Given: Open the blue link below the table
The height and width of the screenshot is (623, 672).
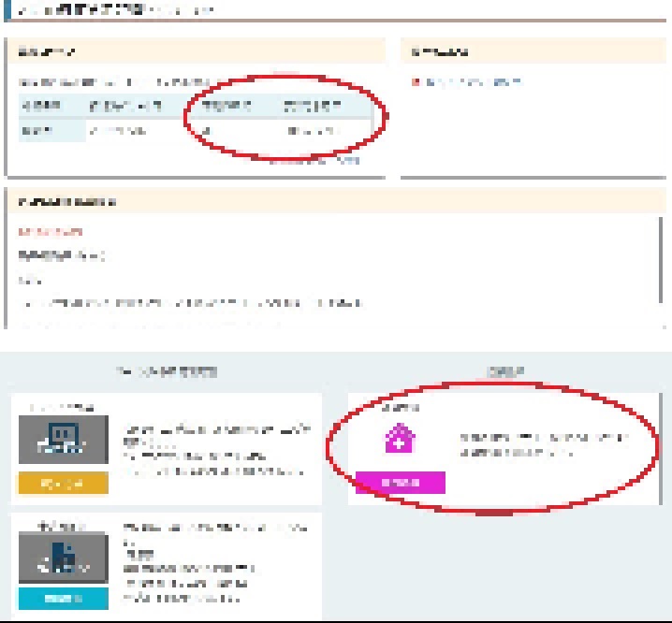Looking at the screenshot, I should coord(347,160).
